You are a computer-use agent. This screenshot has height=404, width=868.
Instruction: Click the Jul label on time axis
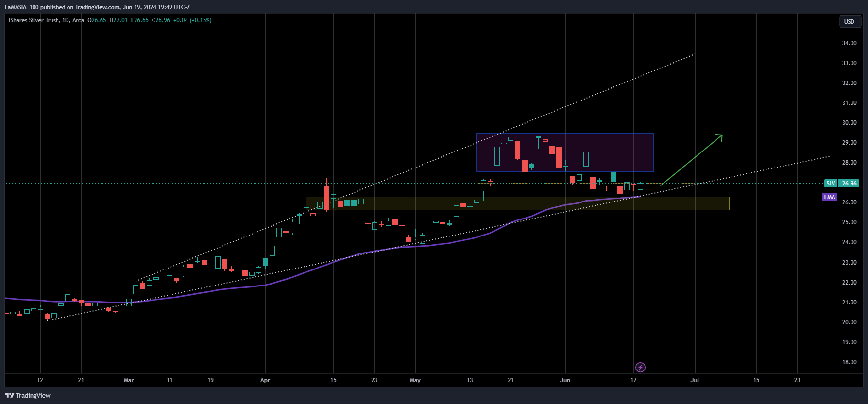click(x=695, y=380)
